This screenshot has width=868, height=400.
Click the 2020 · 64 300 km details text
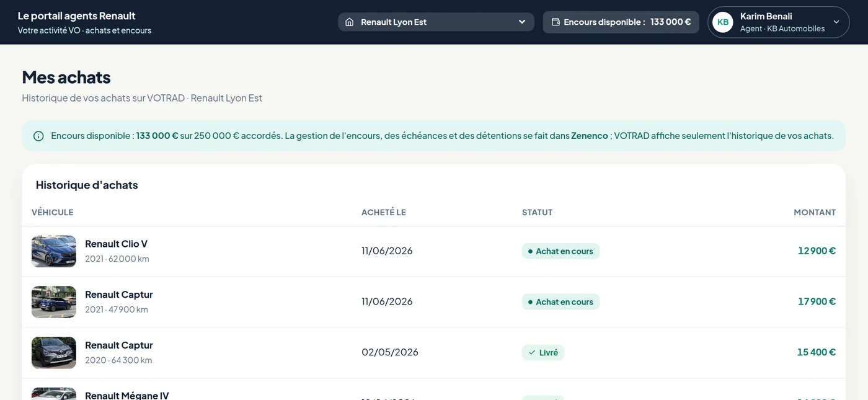click(x=118, y=360)
